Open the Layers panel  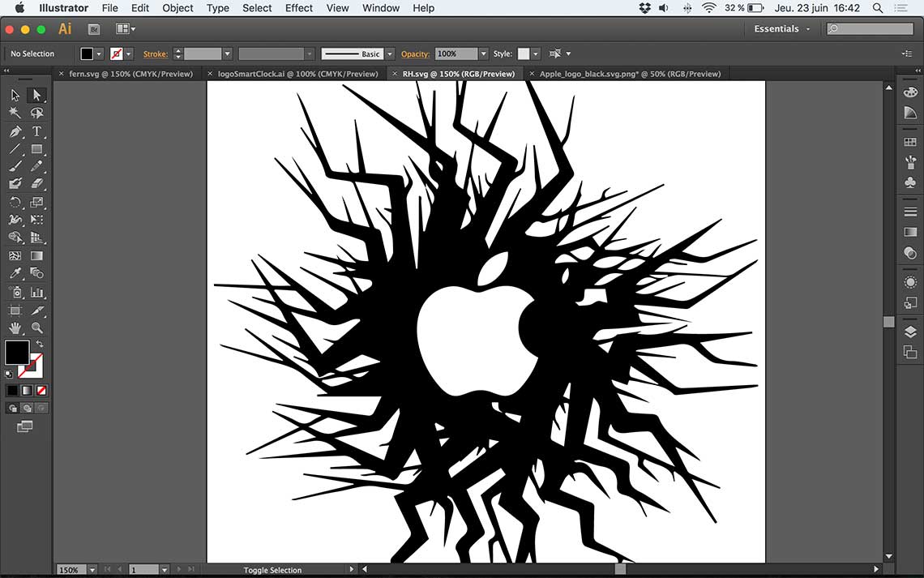pos(910,332)
